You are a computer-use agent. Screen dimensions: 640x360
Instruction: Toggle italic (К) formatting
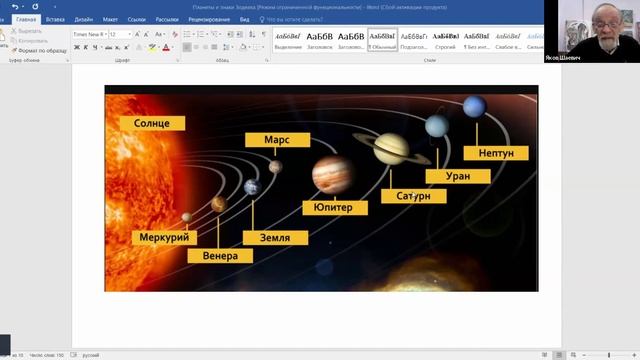[x=86, y=48]
